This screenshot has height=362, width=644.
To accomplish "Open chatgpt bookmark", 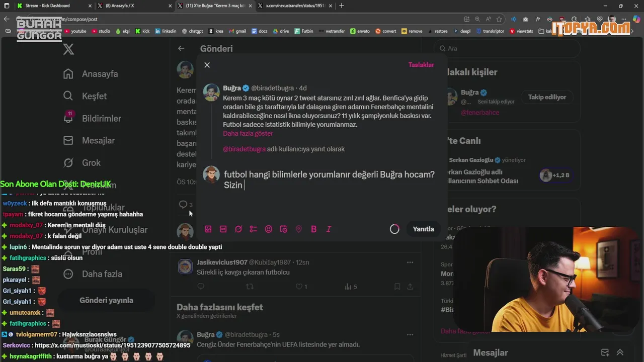I will coord(192,31).
